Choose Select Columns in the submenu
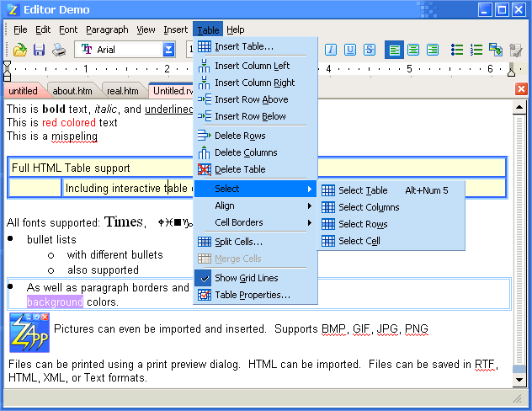This screenshot has height=411, width=532. click(x=369, y=207)
